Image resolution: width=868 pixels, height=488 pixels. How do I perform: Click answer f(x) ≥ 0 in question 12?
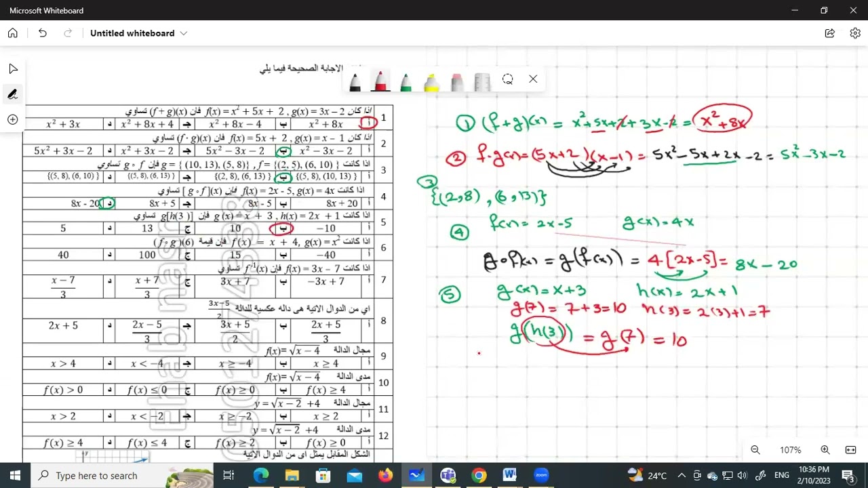pyautogui.click(x=328, y=443)
